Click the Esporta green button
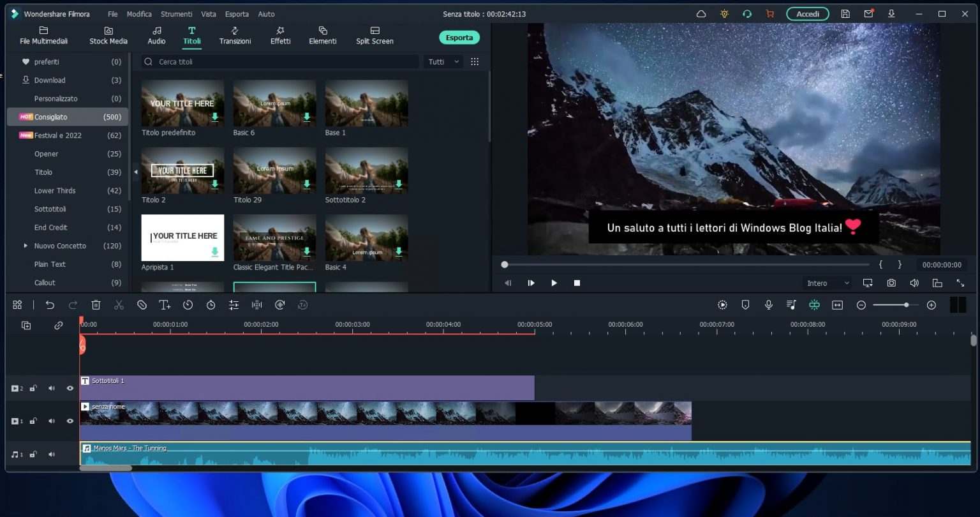The width and height of the screenshot is (980, 517). [459, 37]
